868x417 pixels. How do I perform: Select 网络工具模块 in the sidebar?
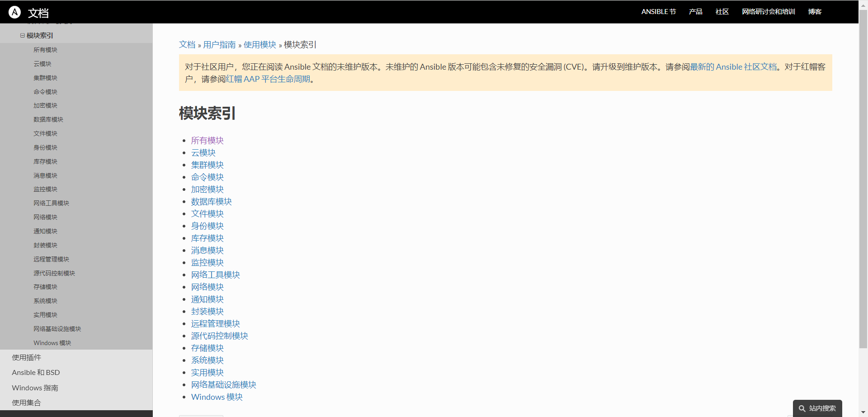pyautogui.click(x=51, y=203)
